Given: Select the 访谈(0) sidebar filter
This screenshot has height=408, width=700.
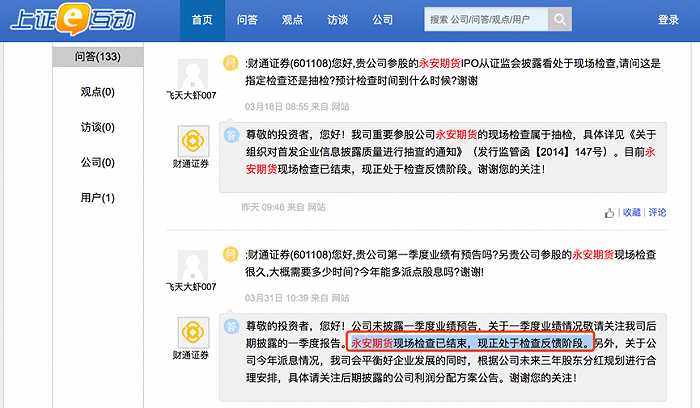Looking at the screenshot, I should pos(98,128).
